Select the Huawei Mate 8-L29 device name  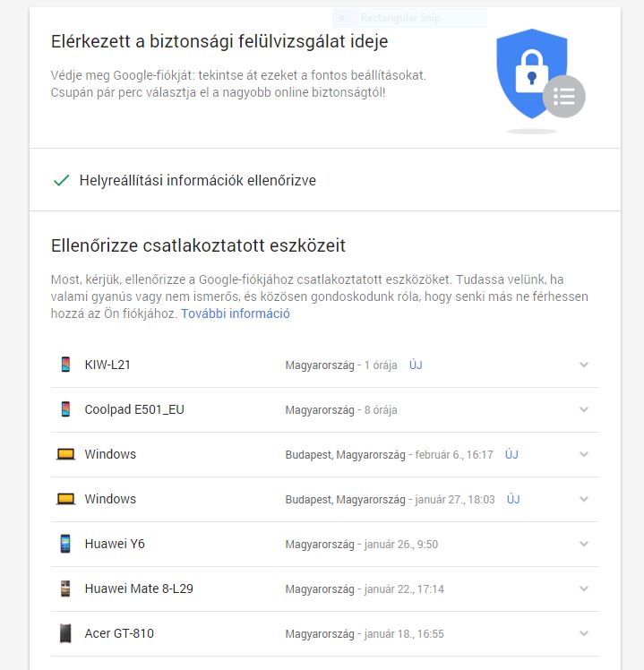(139, 588)
